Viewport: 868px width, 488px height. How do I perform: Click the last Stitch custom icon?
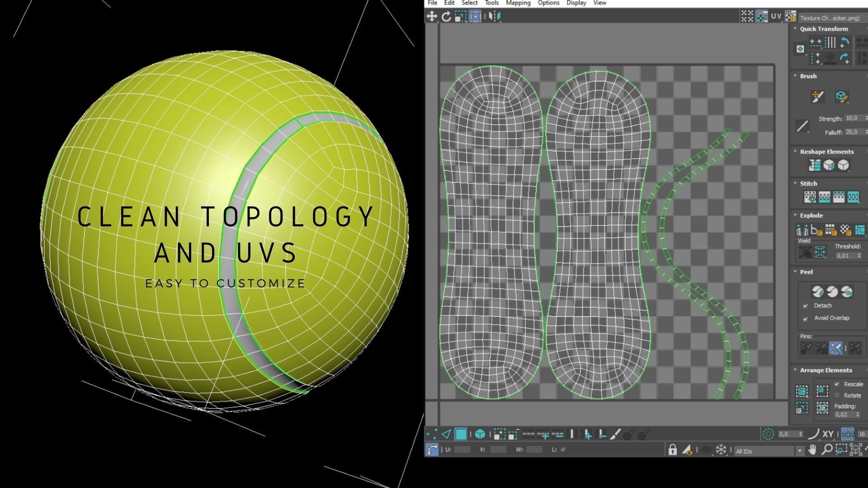(853, 197)
